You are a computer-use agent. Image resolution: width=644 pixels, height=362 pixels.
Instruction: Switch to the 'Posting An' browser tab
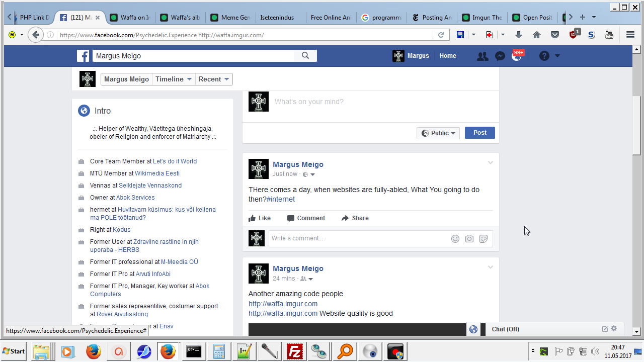coord(432,18)
